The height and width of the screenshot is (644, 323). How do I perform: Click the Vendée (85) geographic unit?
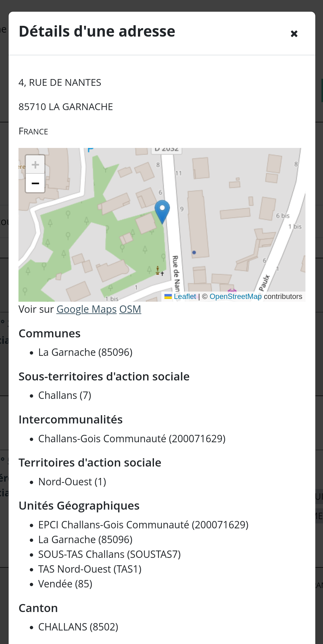(65, 584)
